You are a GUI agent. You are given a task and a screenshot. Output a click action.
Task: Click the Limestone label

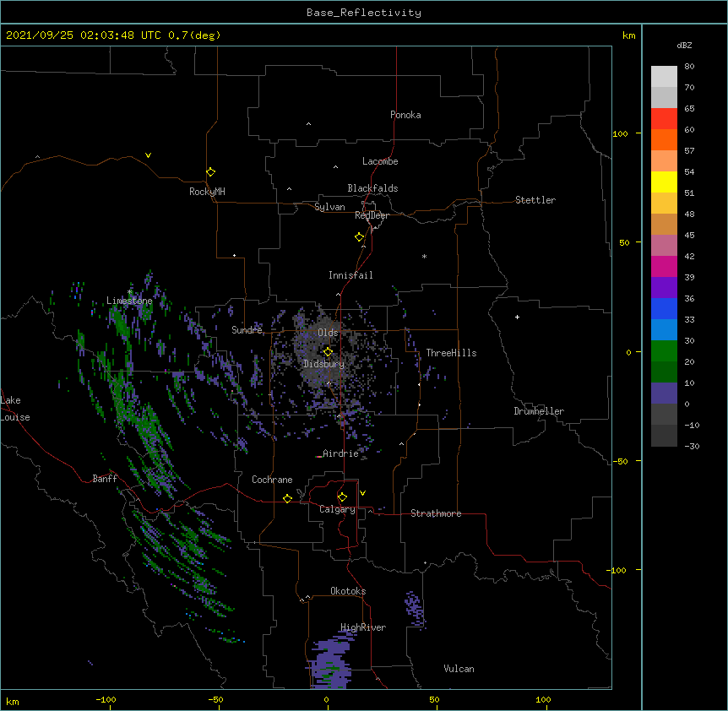click(129, 301)
